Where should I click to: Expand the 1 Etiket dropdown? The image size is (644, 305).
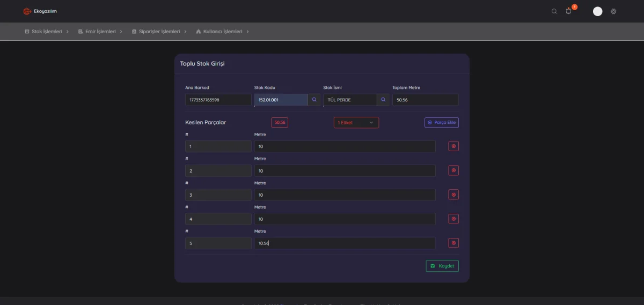pos(356,123)
